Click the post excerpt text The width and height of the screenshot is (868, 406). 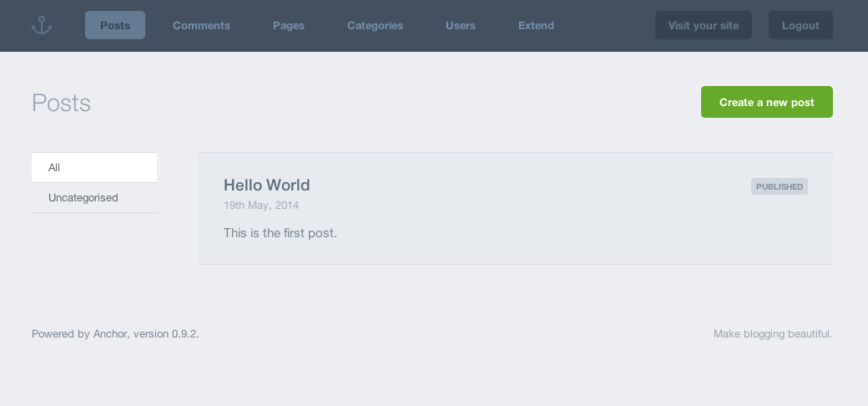tap(280, 232)
